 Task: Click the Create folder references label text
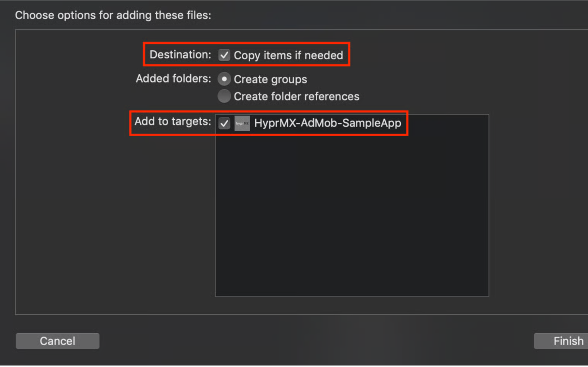pyautogui.click(x=296, y=96)
